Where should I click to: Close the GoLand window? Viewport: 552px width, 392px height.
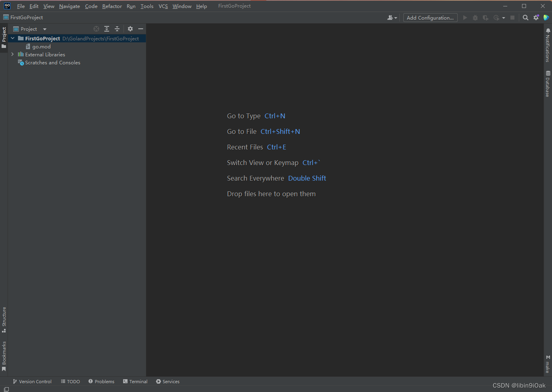click(542, 6)
